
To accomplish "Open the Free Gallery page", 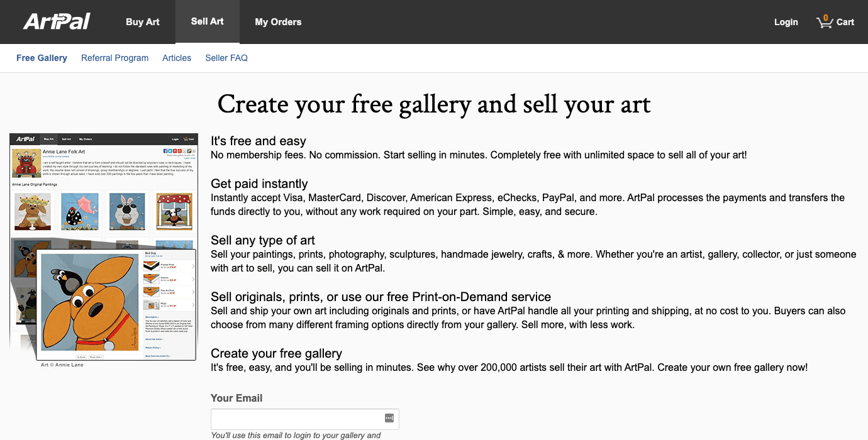I will coord(42,58).
